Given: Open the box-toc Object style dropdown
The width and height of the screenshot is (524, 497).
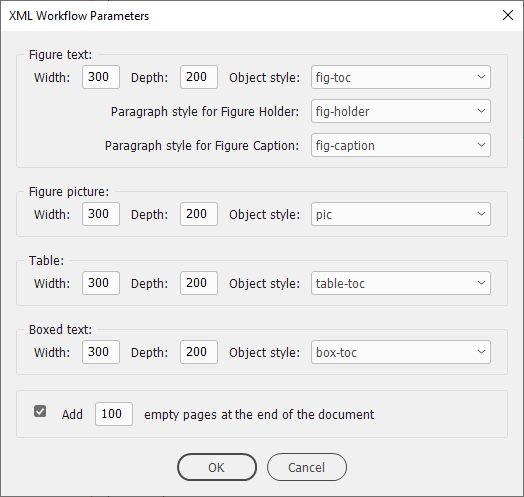Looking at the screenshot, I should click(x=401, y=352).
